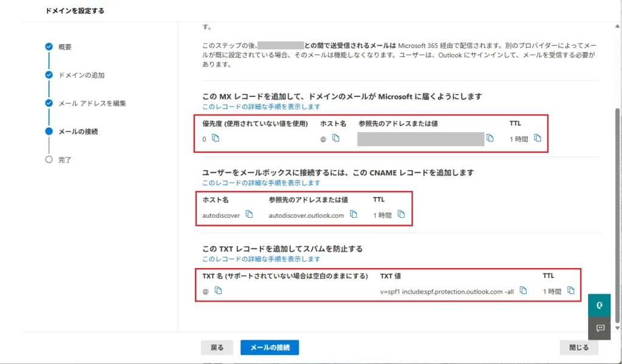This screenshot has width=622, height=364.
Task: Click the blue メールの接続 button
Action: [x=270, y=347]
